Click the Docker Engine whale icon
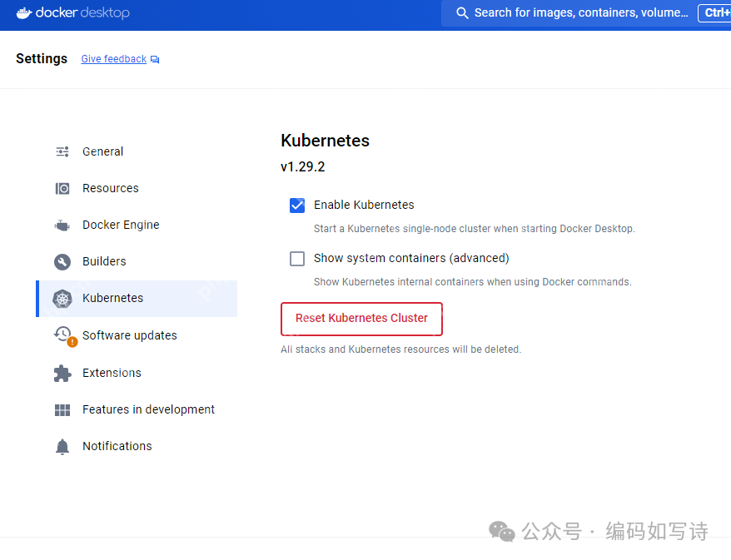Viewport: 731px width, 560px height. tap(62, 225)
